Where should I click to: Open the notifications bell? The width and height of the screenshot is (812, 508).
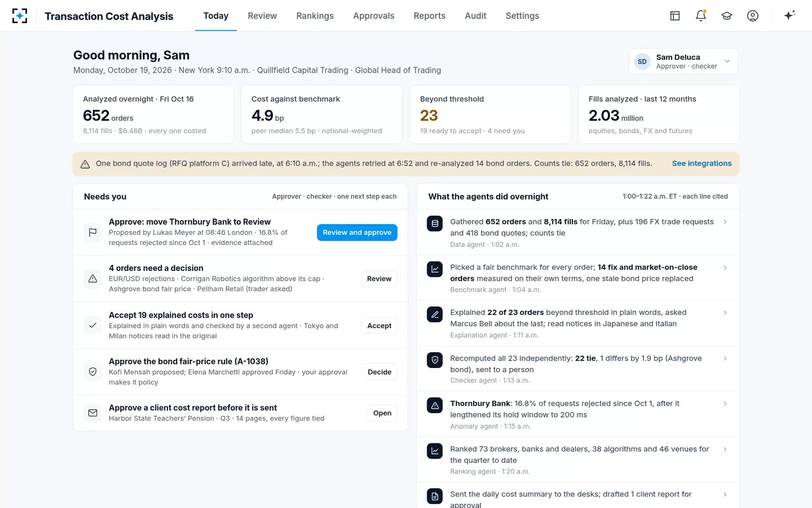pos(701,16)
